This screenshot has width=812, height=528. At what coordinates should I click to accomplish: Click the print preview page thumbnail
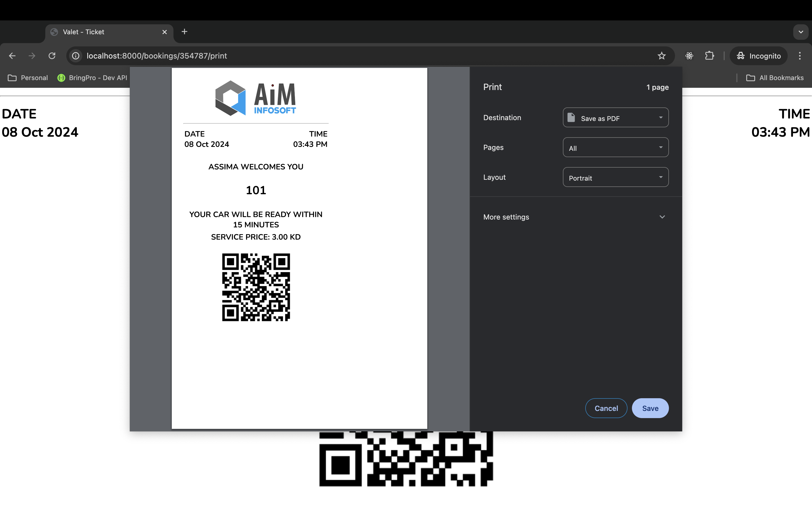tap(299, 248)
